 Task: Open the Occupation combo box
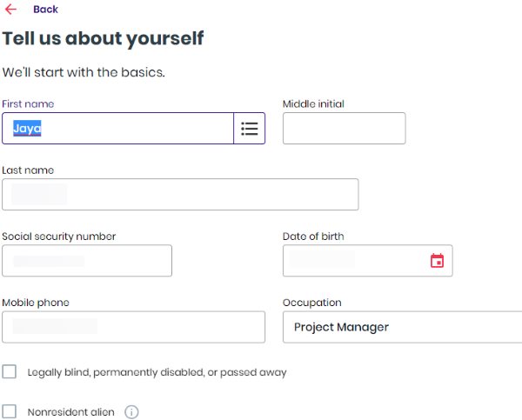pos(402,327)
